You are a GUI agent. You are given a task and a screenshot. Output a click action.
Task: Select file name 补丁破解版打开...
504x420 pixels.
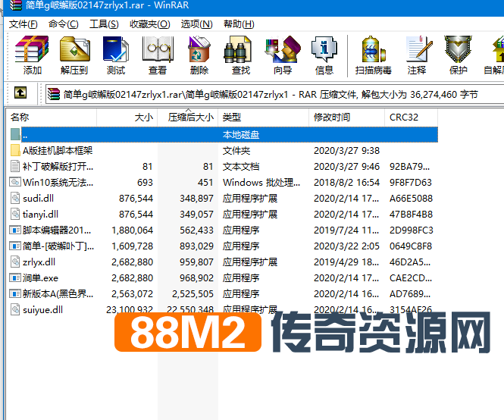(x=58, y=166)
